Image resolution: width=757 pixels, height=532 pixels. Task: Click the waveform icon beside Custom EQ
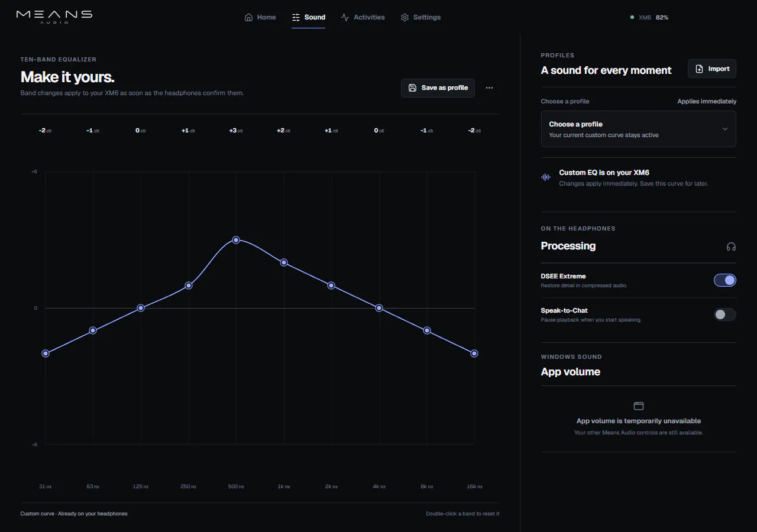[x=546, y=177]
